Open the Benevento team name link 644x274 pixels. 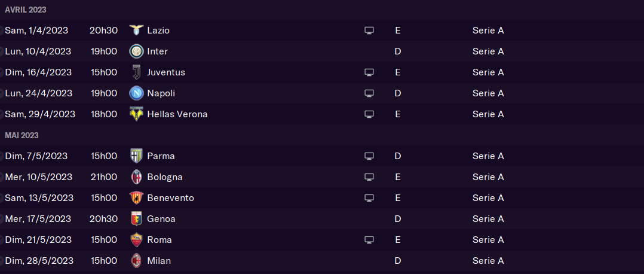click(x=170, y=197)
